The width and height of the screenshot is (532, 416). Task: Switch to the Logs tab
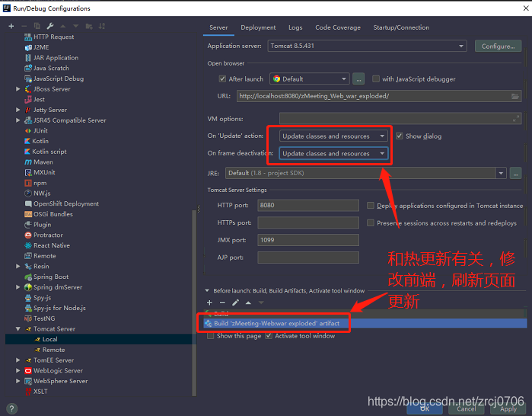coord(295,27)
